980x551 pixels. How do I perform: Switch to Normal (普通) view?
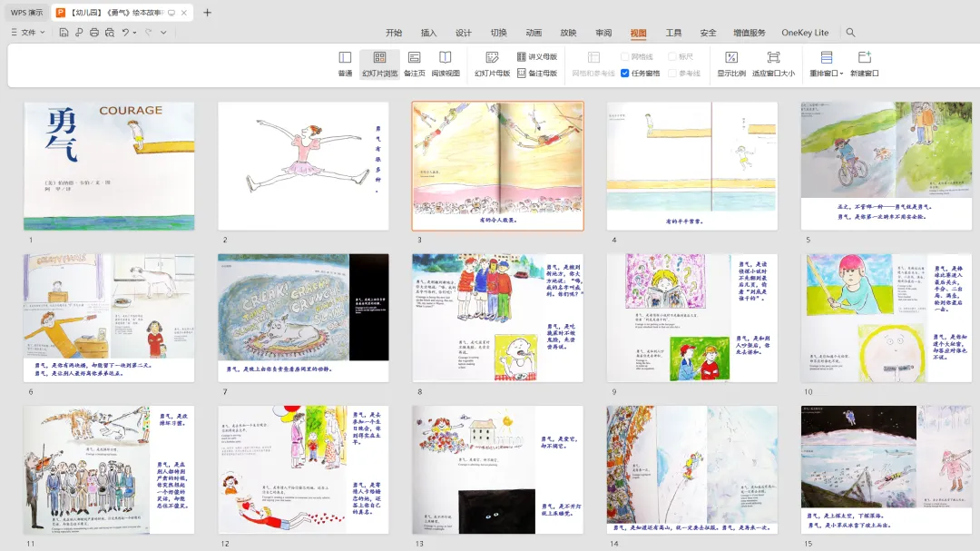pos(345,64)
